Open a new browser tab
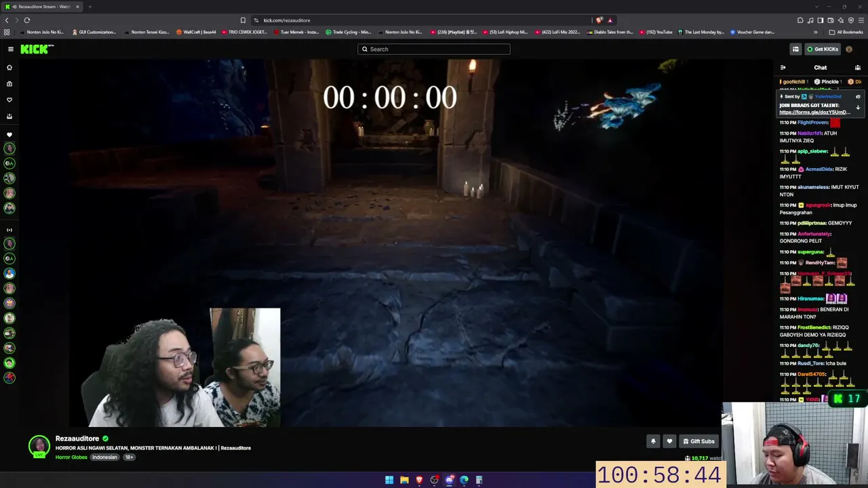The width and height of the screenshot is (868, 488). tap(90, 7)
